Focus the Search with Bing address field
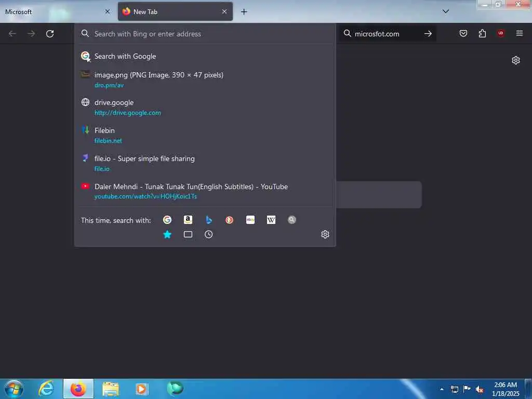This screenshot has width=532, height=399. pos(205,34)
